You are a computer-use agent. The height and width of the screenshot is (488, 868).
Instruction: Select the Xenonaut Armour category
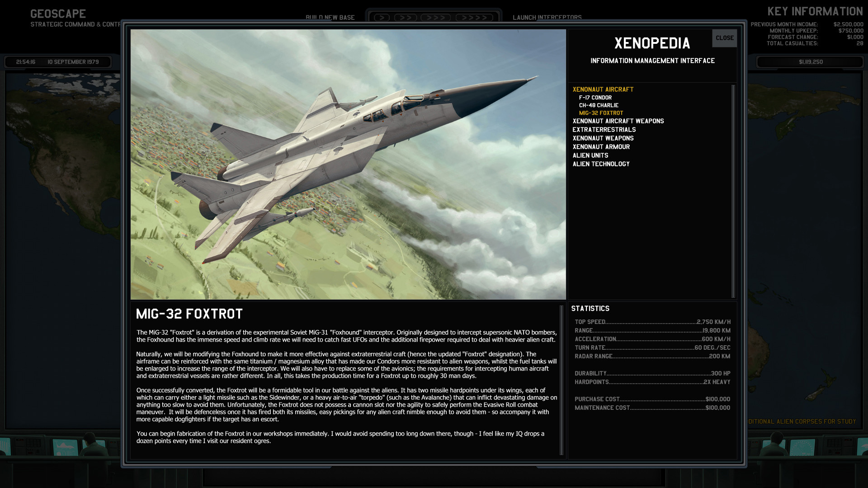coord(601,146)
